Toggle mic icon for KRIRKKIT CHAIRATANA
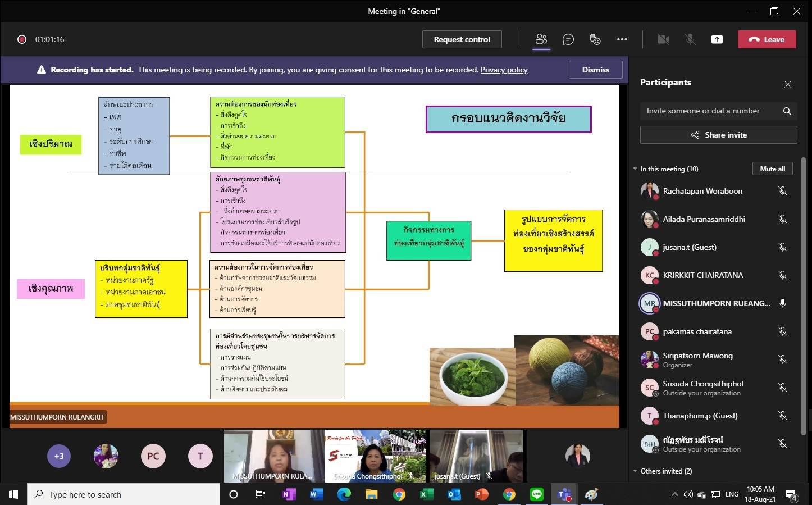 (783, 275)
